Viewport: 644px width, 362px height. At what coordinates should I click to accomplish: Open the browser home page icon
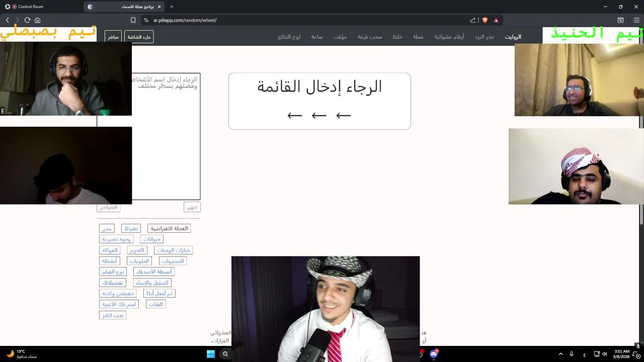(37, 20)
